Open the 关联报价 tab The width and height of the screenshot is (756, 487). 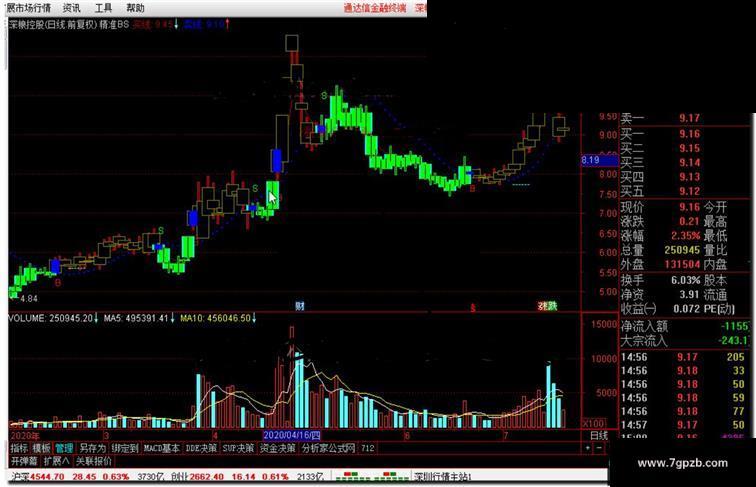coord(94,461)
